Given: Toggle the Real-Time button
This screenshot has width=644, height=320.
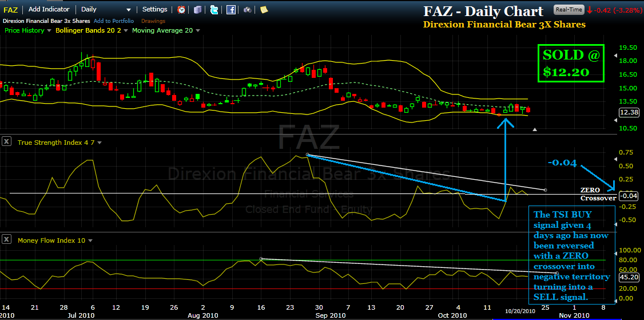Looking at the screenshot, I should pyautogui.click(x=568, y=10).
